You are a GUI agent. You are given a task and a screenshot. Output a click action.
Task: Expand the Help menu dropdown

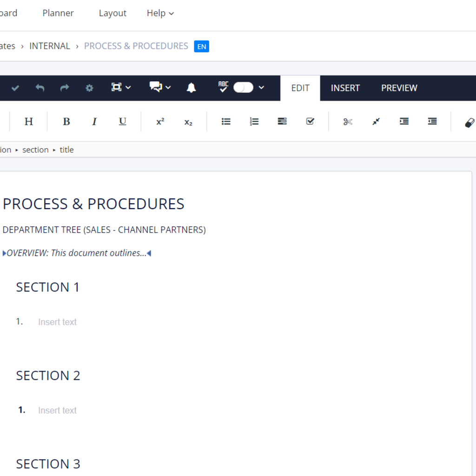[x=160, y=13]
